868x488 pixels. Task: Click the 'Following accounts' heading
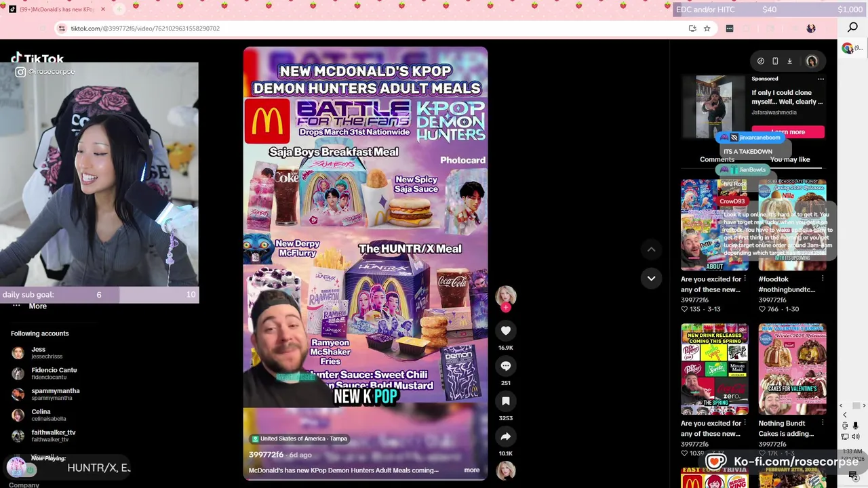tap(39, 333)
